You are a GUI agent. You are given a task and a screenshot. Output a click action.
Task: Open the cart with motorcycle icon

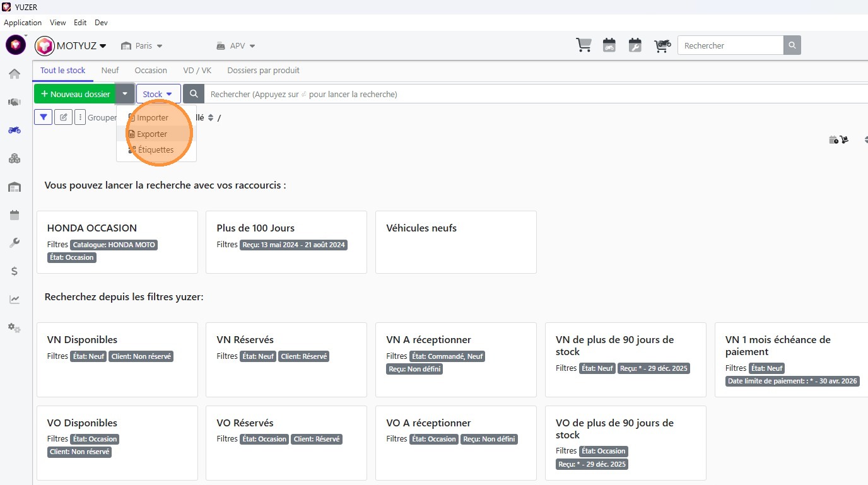662,45
